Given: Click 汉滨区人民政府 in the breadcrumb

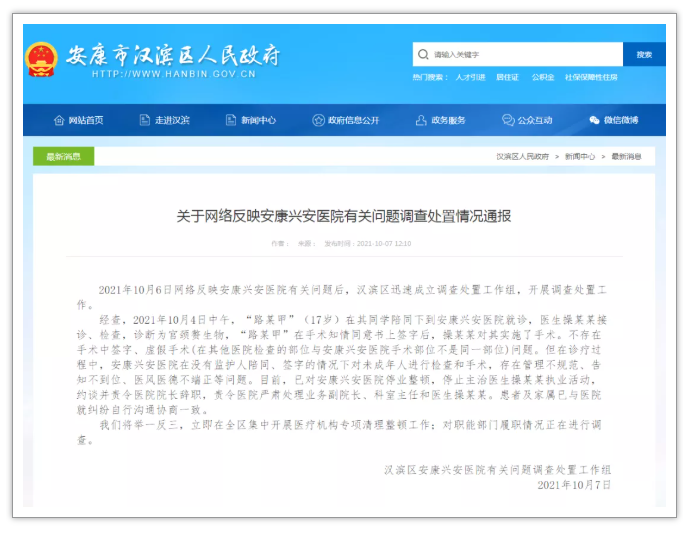Looking at the screenshot, I should click(522, 157).
